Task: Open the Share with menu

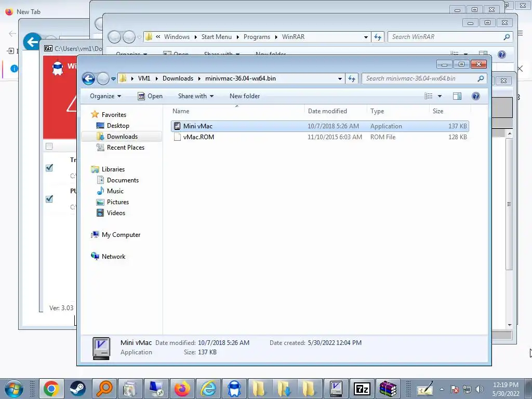Action: tap(196, 96)
